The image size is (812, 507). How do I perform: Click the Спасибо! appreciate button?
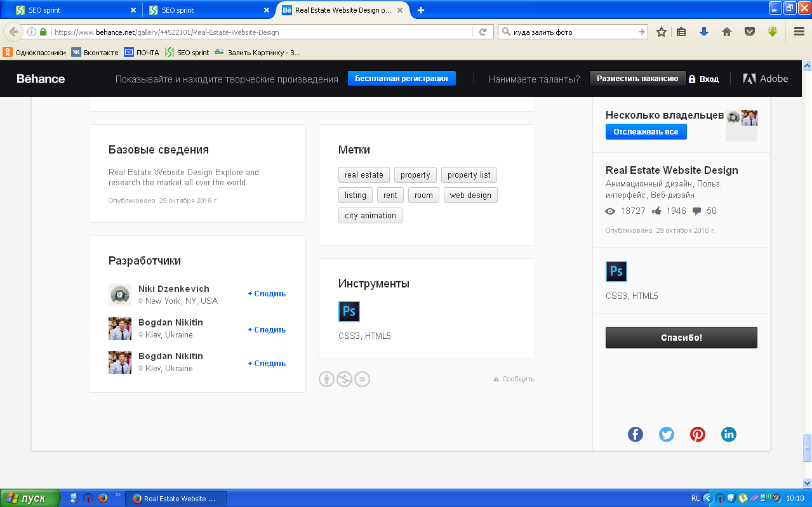click(681, 338)
